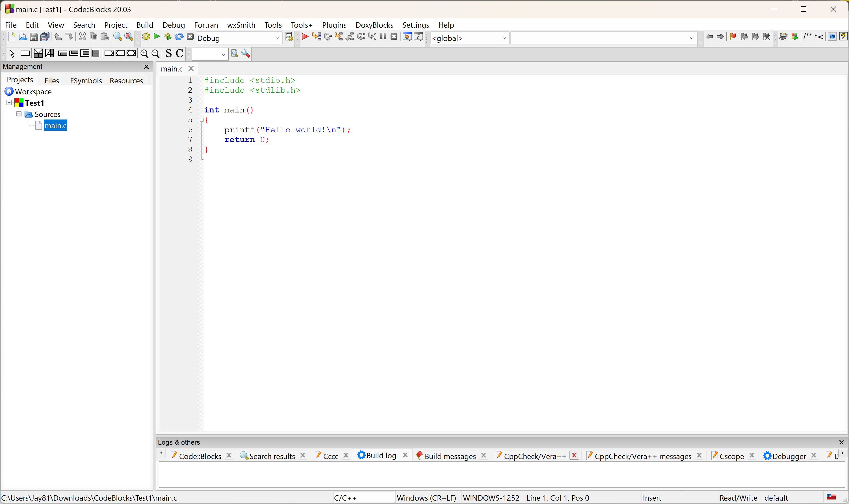Close the Management panel

coord(146,67)
